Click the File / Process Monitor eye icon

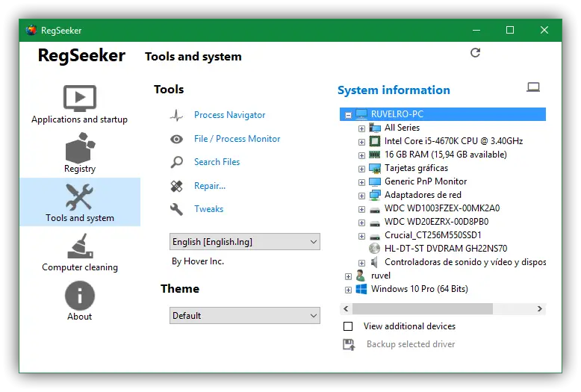pyautogui.click(x=176, y=139)
